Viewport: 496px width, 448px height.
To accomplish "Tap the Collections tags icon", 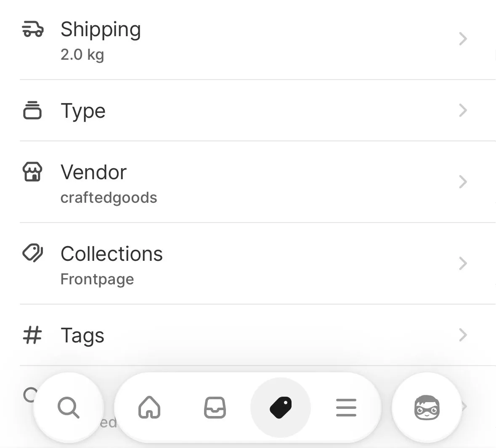I will point(32,253).
